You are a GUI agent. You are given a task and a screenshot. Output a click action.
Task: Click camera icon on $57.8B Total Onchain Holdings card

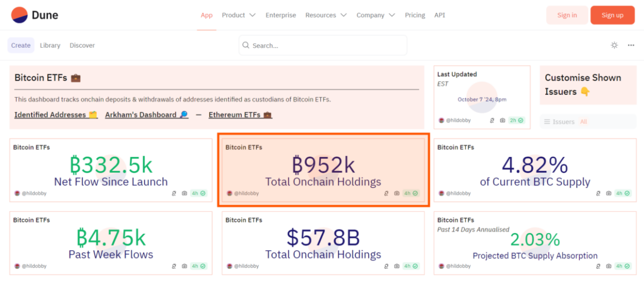click(397, 266)
